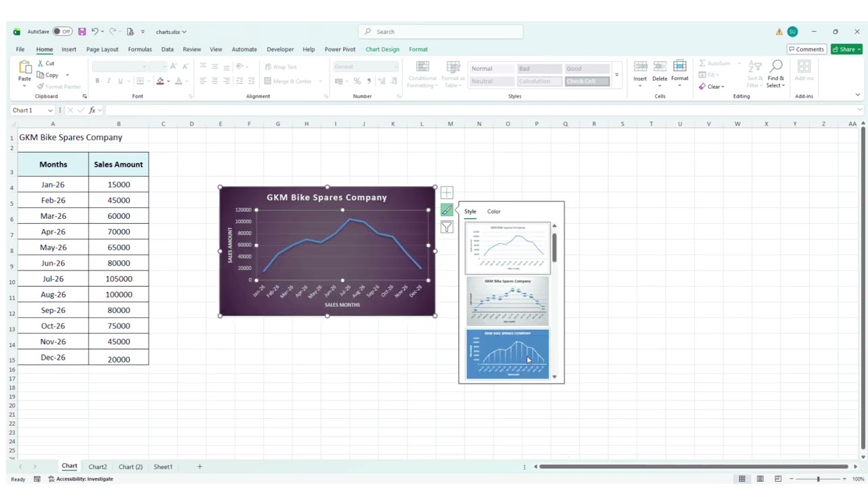Click the 100% zoom level
The height and width of the screenshot is (488, 868).
point(858,479)
